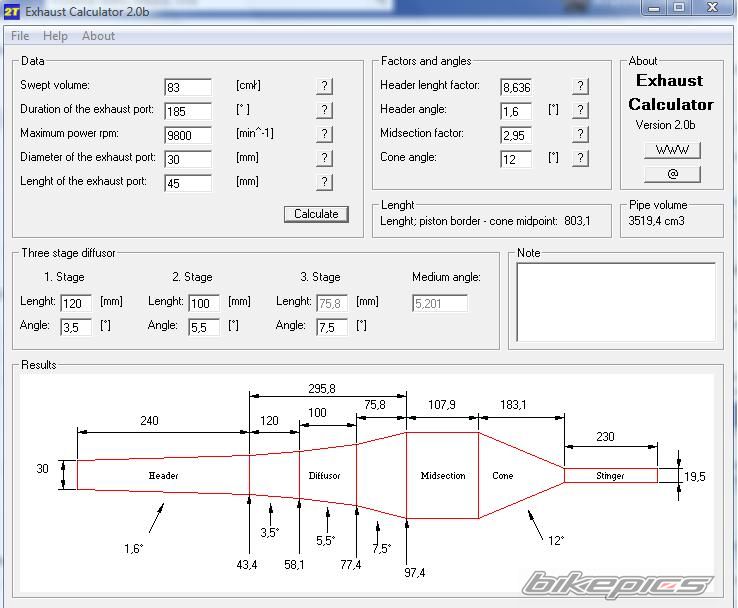Edit the Maximum power rpm field
This screenshot has height=608, width=738.
[x=188, y=135]
